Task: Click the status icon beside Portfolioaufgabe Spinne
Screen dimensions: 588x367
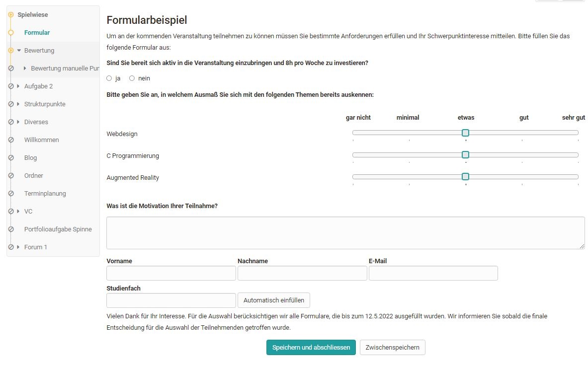Action: pos(12,229)
